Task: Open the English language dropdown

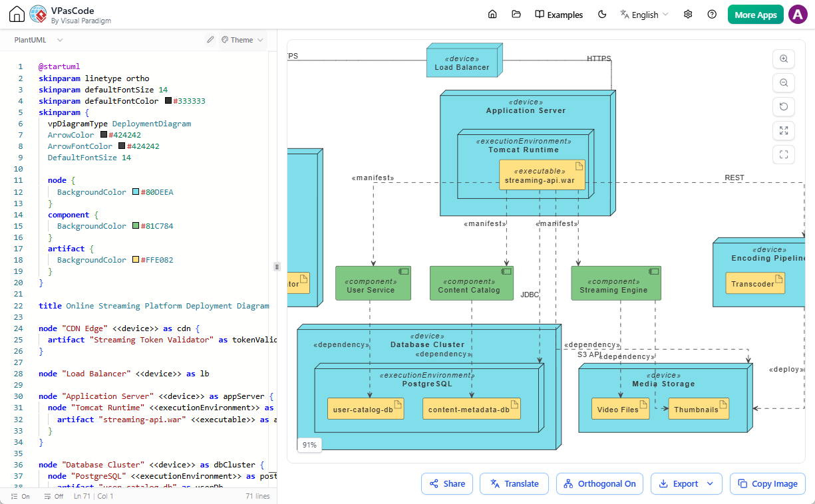Action: pyautogui.click(x=644, y=15)
